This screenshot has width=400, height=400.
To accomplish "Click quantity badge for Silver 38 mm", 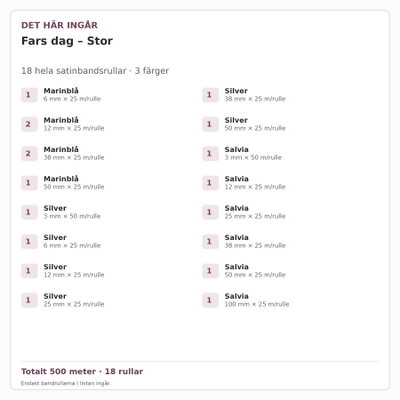I will 210,95.
